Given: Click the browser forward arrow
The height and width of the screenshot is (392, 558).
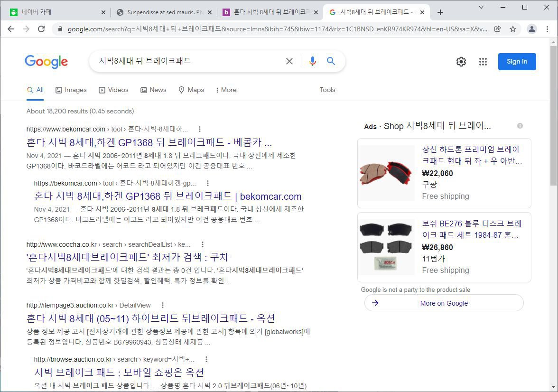Looking at the screenshot, I should click(x=26, y=29).
